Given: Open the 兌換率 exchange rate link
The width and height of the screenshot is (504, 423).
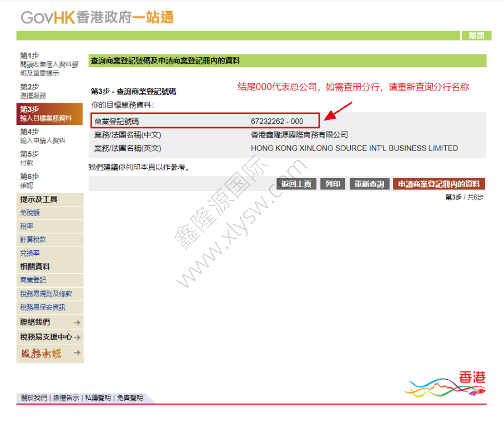Looking at the screenshot, I should (30, 253).
